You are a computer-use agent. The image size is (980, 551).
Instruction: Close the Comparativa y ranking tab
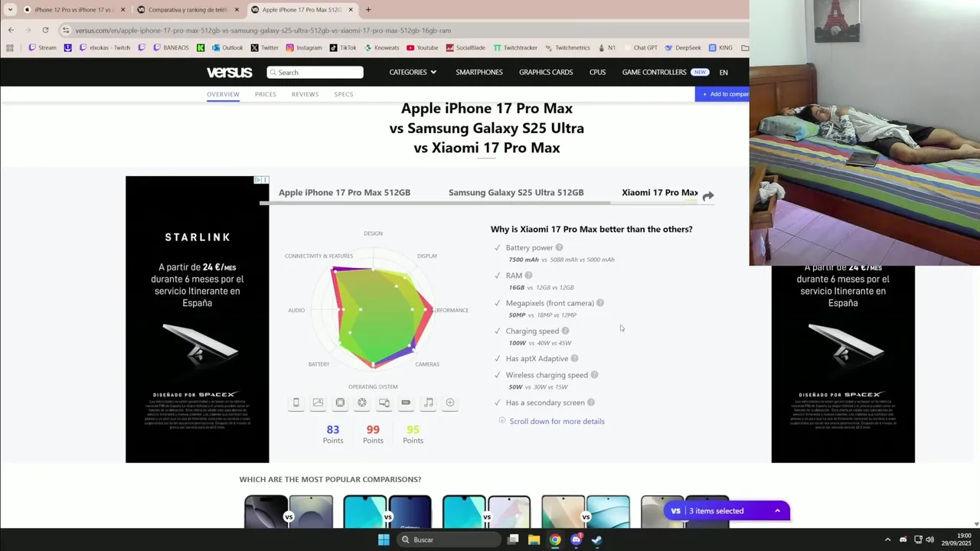coord(236,10)
